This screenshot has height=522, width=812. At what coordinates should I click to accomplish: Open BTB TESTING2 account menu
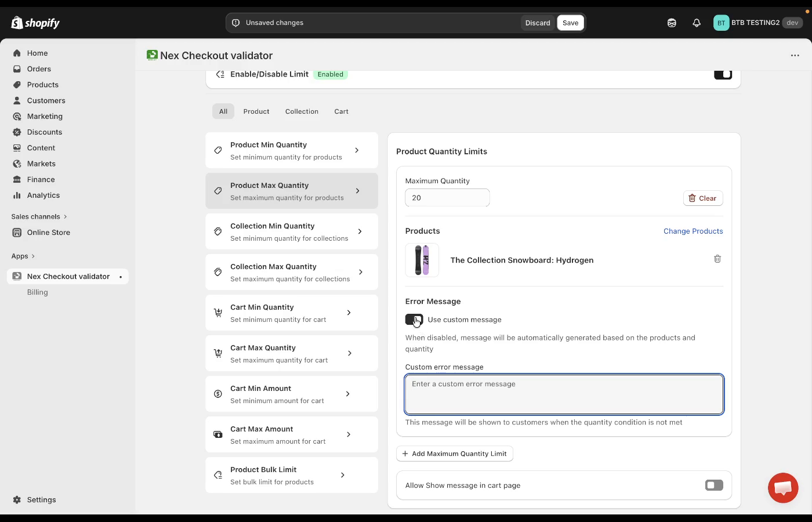pos(758,23)
